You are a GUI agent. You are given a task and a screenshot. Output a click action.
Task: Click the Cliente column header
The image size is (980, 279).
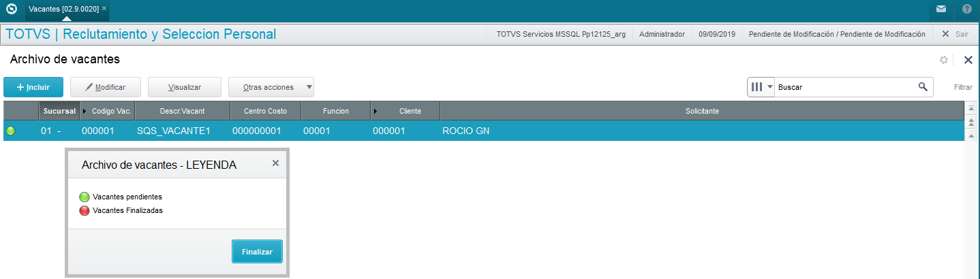click(405, 111)
